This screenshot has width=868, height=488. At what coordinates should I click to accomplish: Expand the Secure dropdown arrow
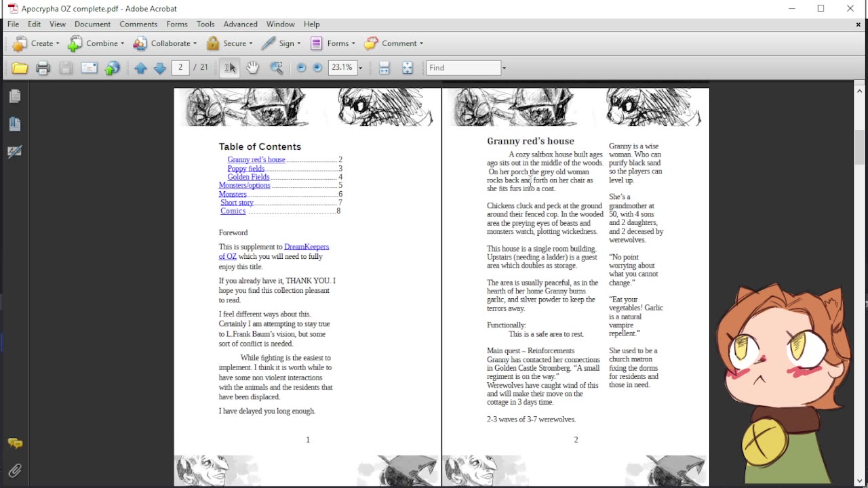tap(250, 43)
